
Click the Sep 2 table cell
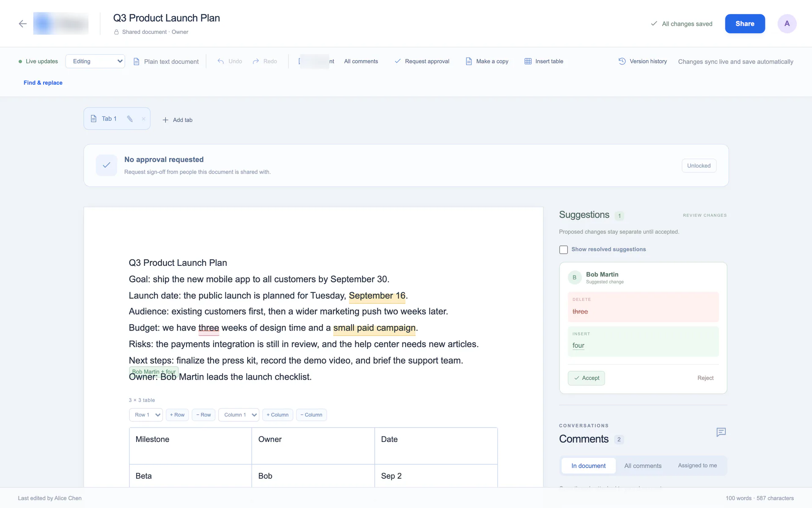tap(436, 476)
